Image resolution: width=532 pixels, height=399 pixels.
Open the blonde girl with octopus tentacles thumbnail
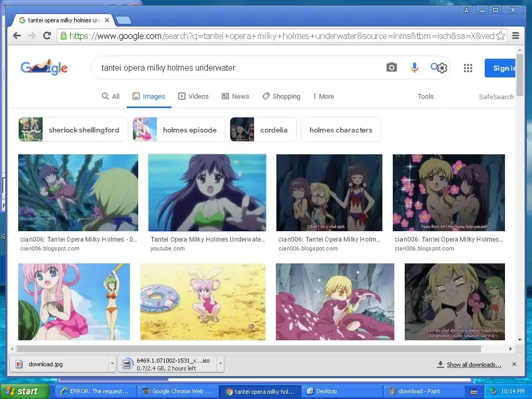click(x=335, y=302)
